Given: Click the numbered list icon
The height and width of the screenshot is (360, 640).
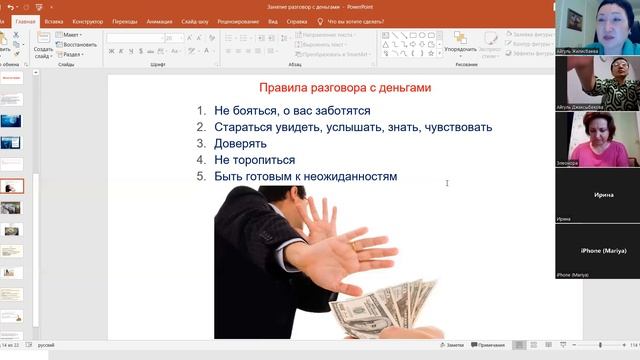Looking at the screenshot, I should click(x=245, y=38).
